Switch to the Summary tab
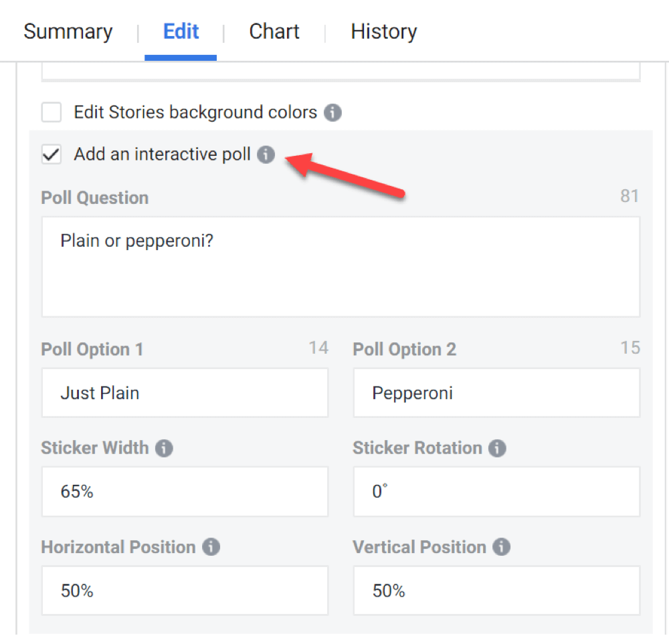The height and width of the screenshot is (644, 669). point(68,31)
